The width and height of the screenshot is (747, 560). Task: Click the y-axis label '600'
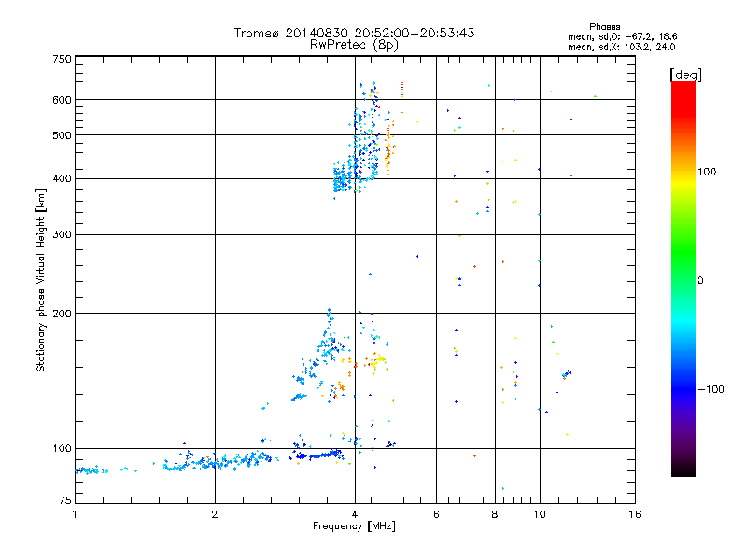coord(62,100)
